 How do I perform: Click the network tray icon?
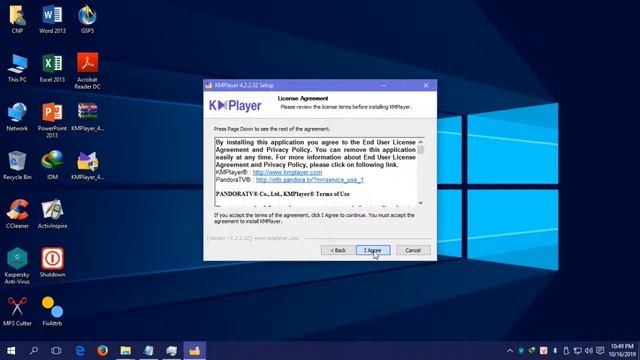pyautogui.click(x=578, y=351)
